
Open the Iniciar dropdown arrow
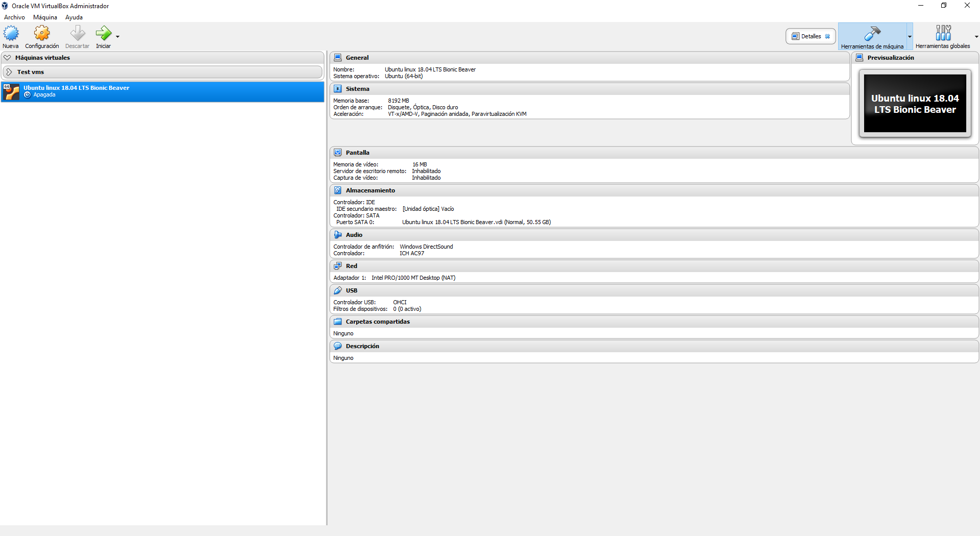tap(117, 37)
